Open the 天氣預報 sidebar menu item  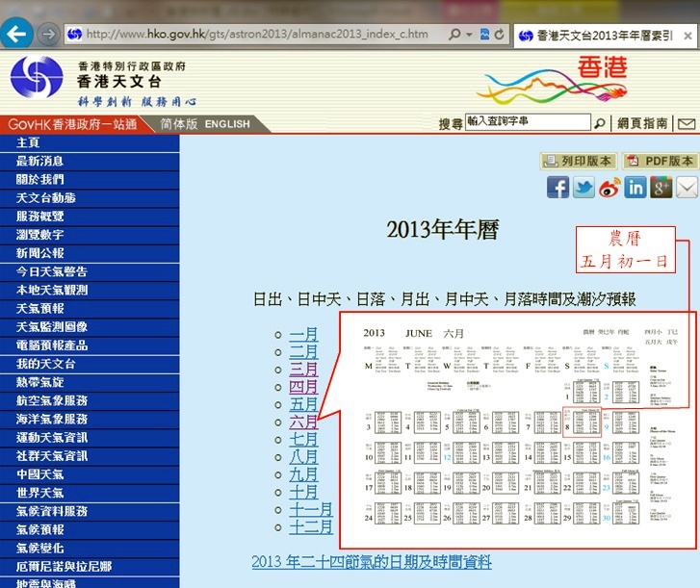click(40, 308)
